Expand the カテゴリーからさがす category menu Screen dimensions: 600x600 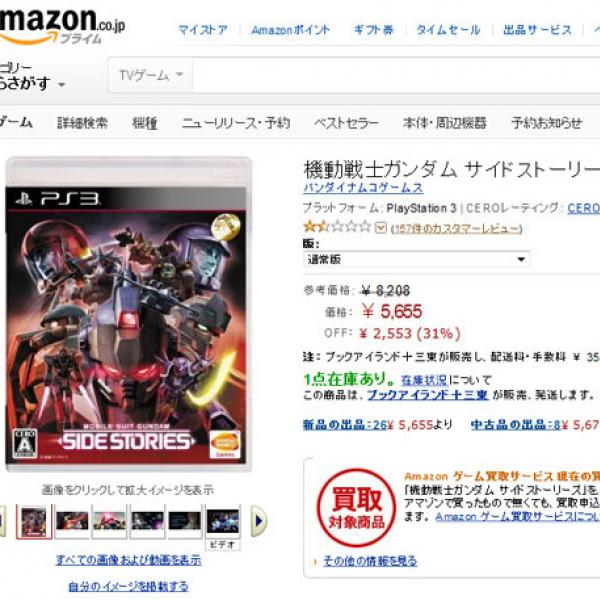pyautogui.click(x=32, y=77)
